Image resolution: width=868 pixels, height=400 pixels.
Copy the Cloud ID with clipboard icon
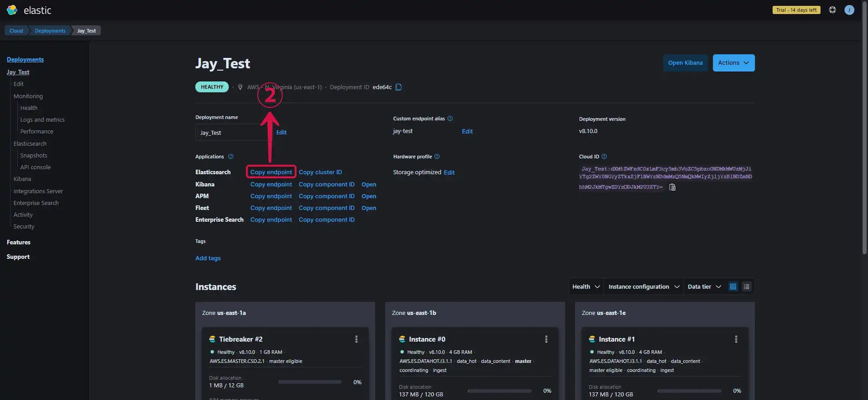pyautogui.click(x=672, y=187)
